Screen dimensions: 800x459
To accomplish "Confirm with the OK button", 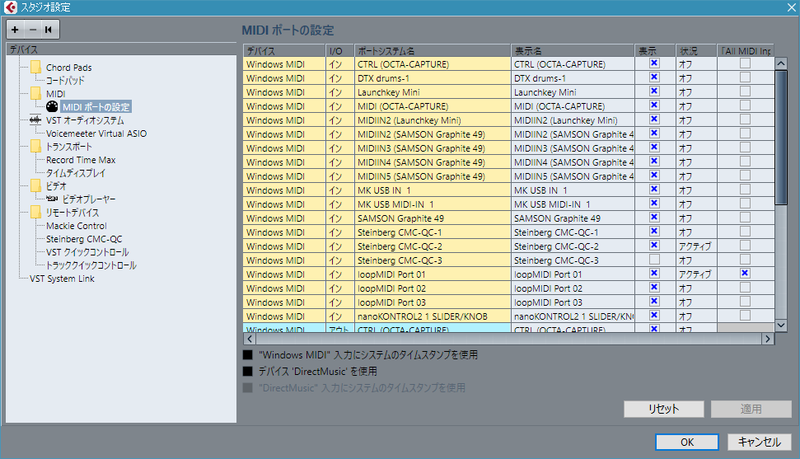I will coord(687,442).
